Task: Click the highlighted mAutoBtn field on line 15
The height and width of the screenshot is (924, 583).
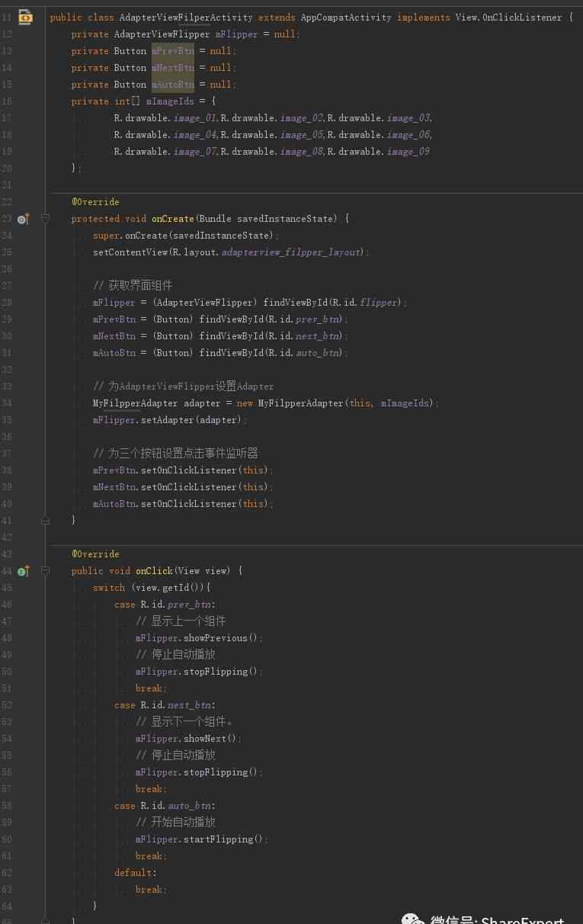Action: (173, 85)
